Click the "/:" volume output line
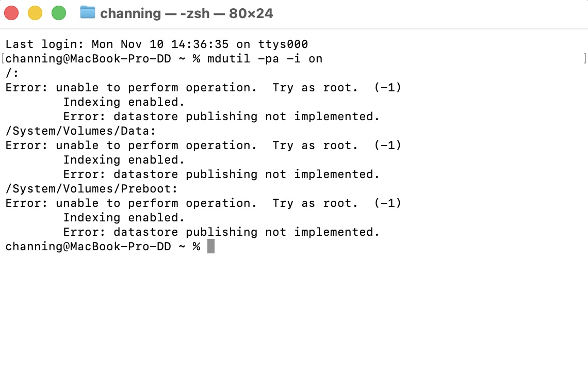 pyautogui.click(x=13, y=73)
